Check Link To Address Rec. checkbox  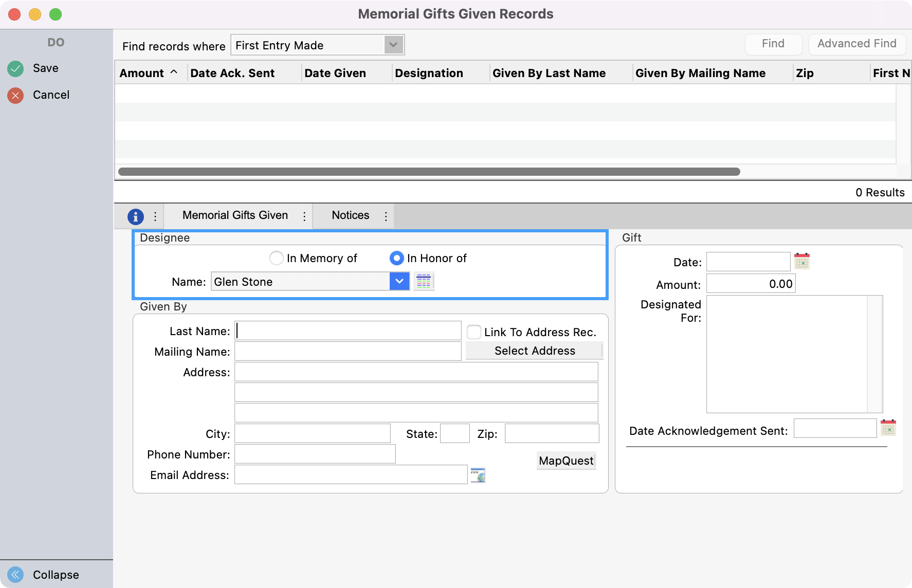[473, 332]
